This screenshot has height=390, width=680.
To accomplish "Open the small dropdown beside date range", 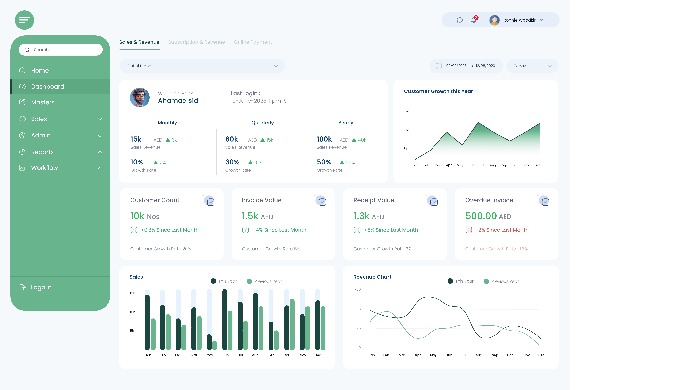I will pyautogui.click(x=532, y=66).
